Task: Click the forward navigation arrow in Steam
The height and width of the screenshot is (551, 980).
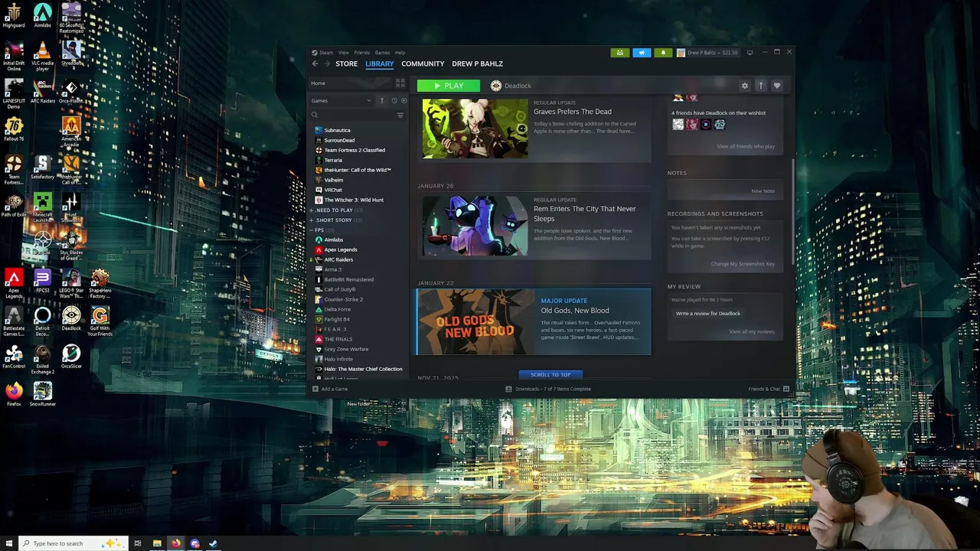Action: (326, 64)
